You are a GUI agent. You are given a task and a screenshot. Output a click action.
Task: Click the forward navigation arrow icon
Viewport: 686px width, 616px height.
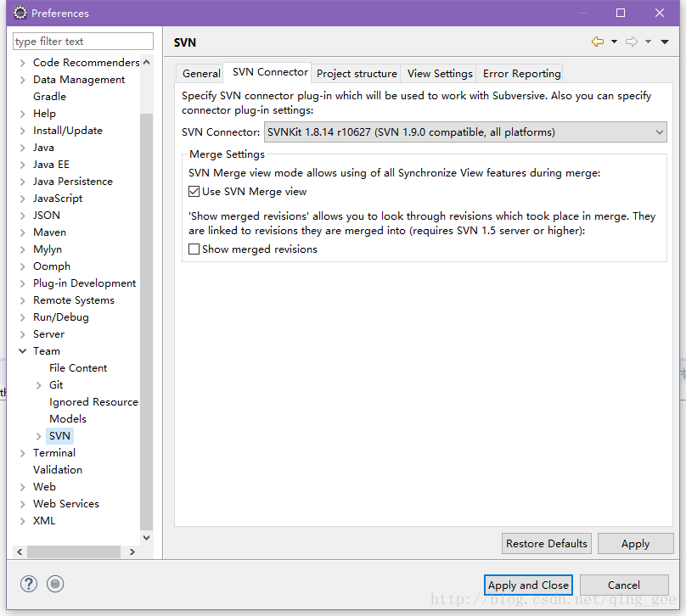coord(632,42)
